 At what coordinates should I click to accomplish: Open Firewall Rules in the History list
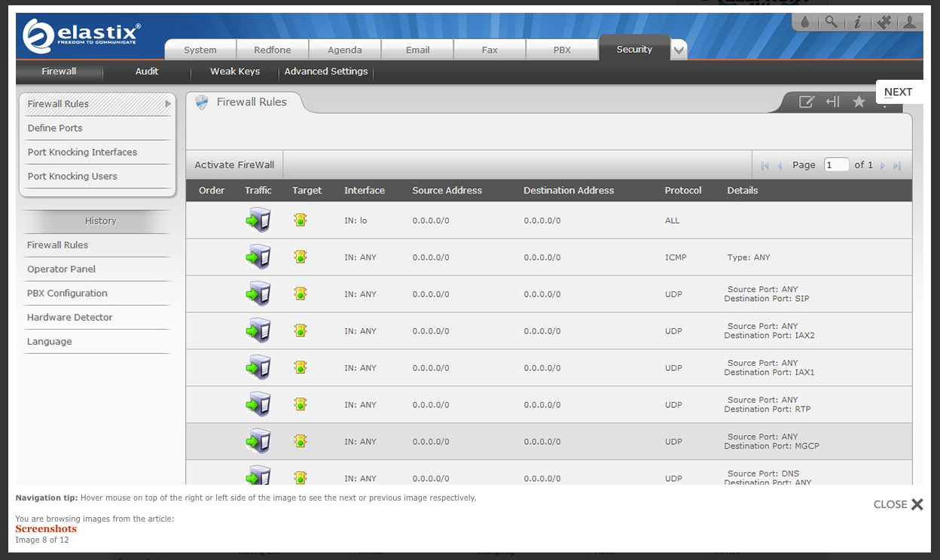[57, 245]
